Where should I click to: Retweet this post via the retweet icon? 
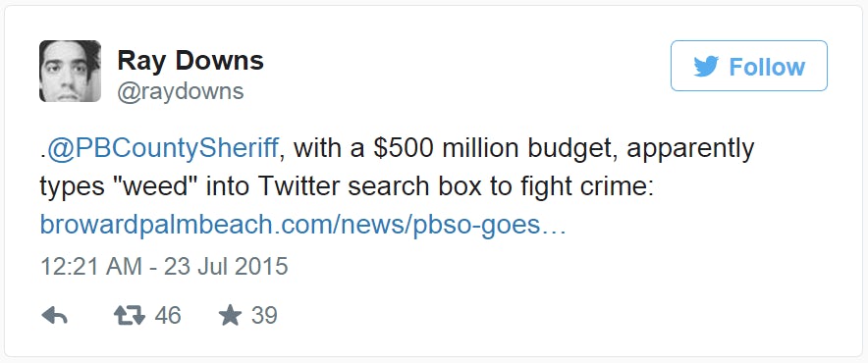pos(130,316)
